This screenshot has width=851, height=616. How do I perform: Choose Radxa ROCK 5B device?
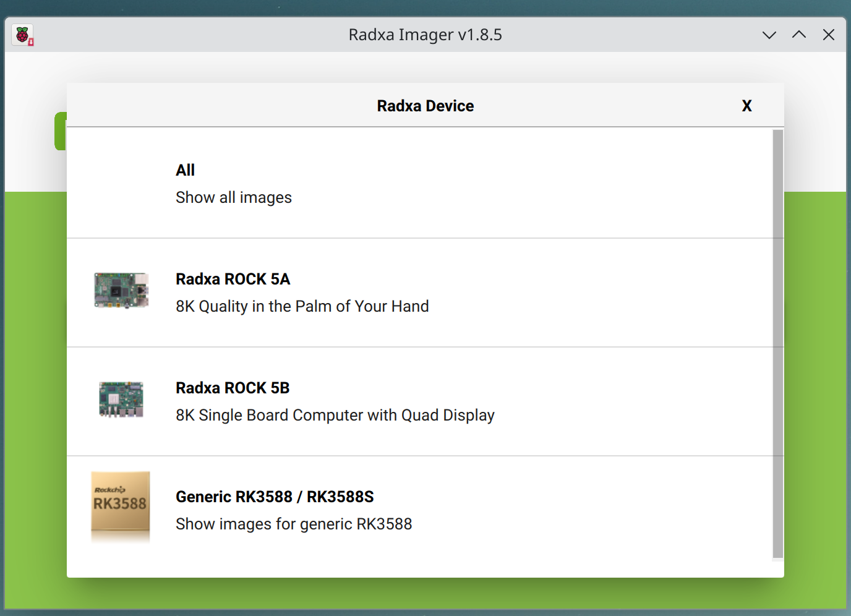420,401
